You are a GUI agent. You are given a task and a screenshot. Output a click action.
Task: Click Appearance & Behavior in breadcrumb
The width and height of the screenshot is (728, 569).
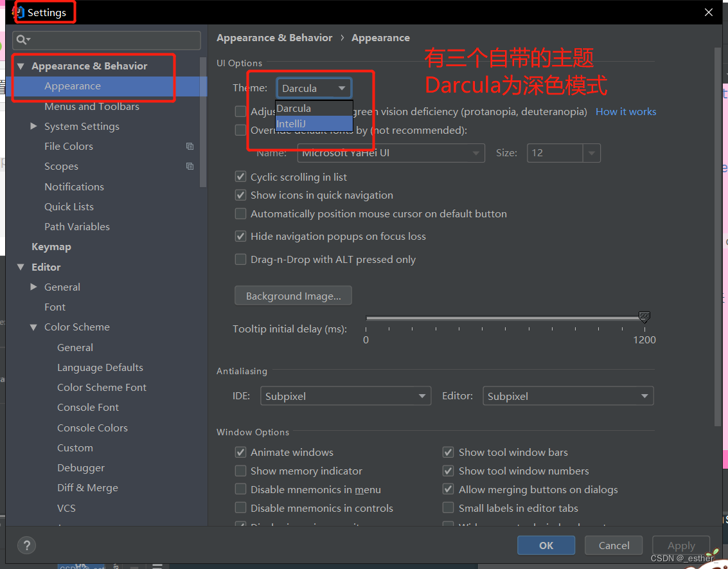(x=274, y=38)
